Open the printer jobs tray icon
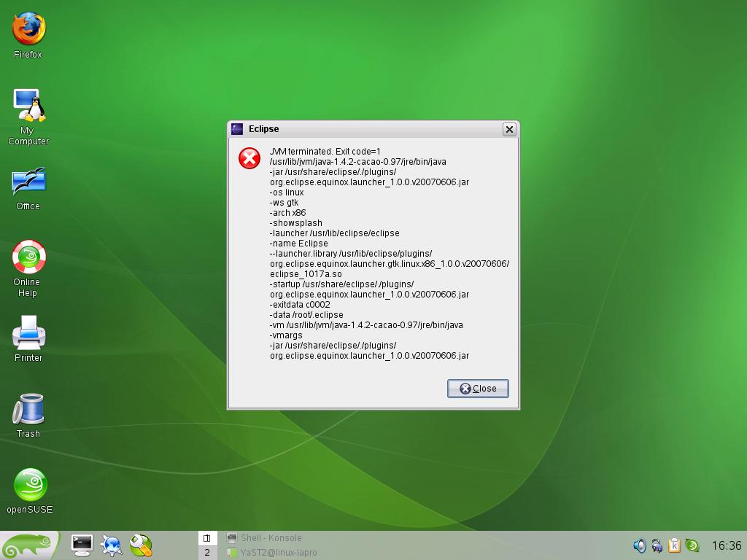 point(657,545)
